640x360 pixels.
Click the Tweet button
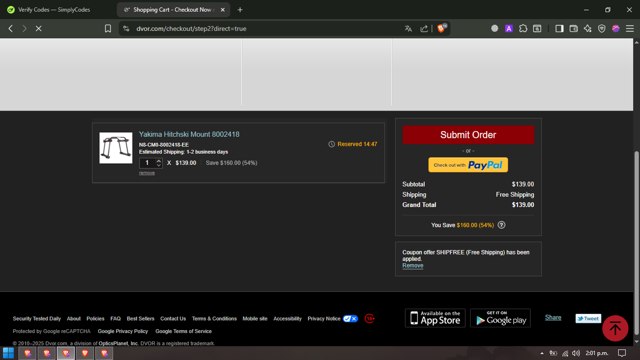(x=588, y=318)
